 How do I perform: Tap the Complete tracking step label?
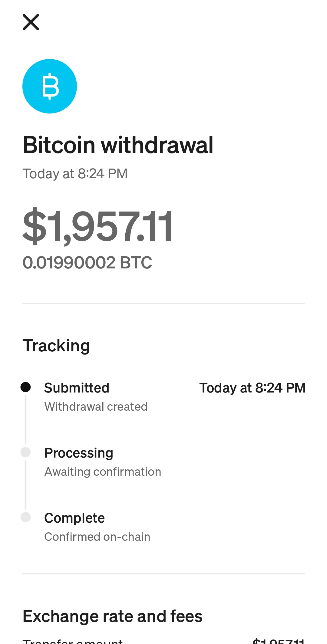coord(74,518)
